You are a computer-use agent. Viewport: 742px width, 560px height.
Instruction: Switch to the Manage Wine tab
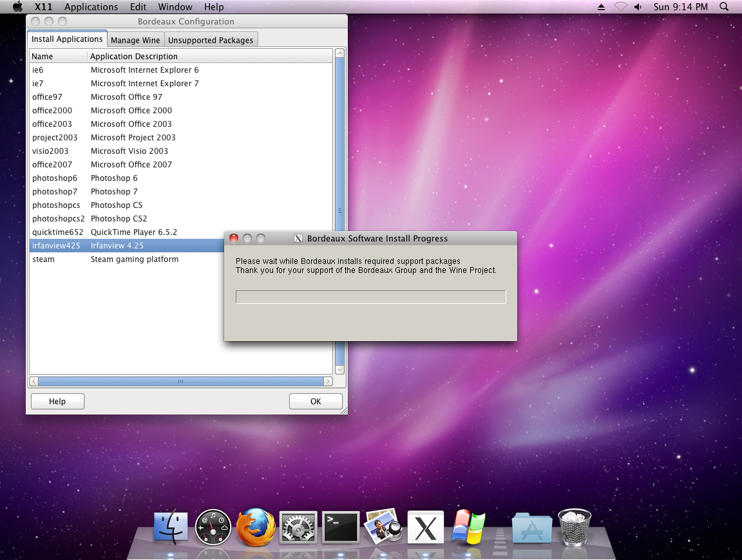tap(135, 40)
